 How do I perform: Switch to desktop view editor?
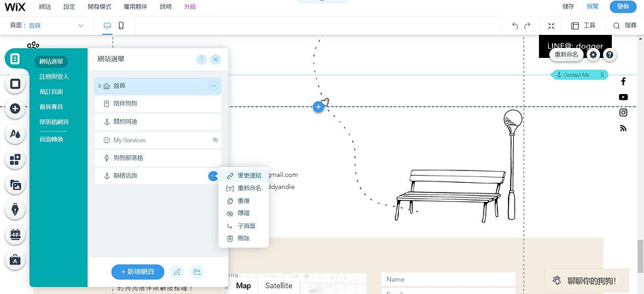[x=107, y=26]
